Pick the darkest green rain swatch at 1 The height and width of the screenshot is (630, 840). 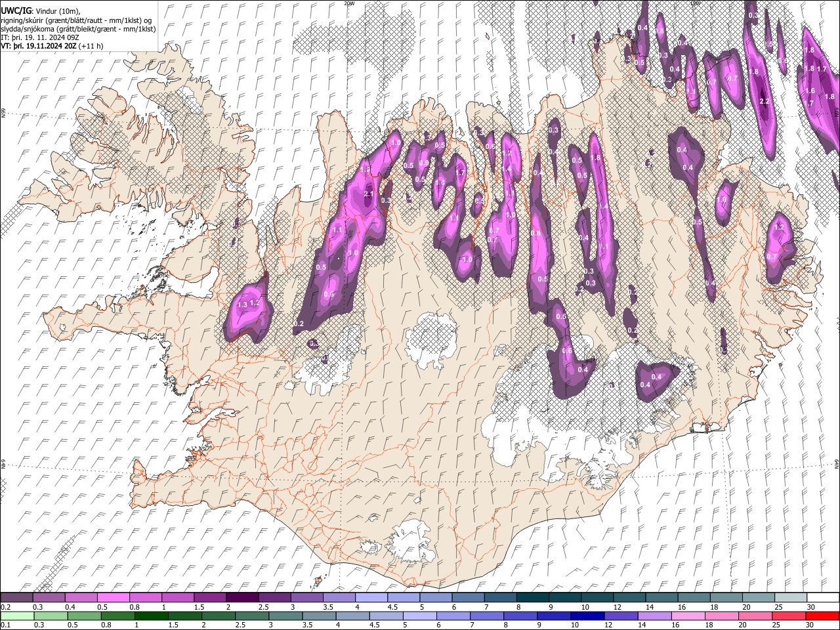tap(151, 616)
